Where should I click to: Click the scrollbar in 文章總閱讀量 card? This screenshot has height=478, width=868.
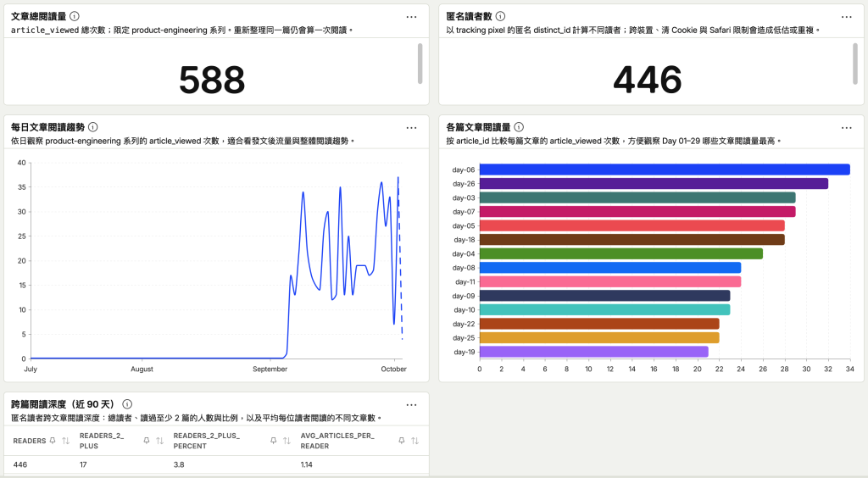[x=420, y=64]
